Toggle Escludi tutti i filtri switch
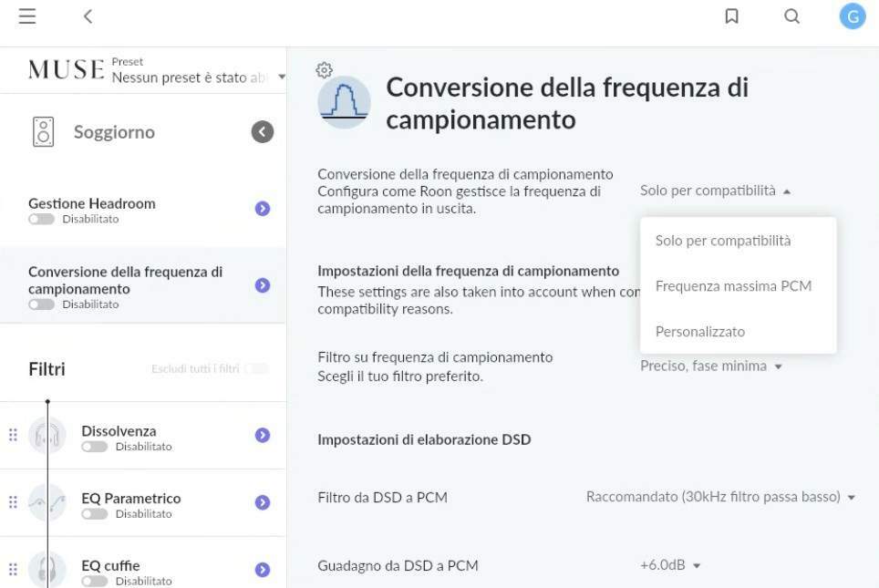The height and width of the screenshot is (588, 879). click(256, 369)
